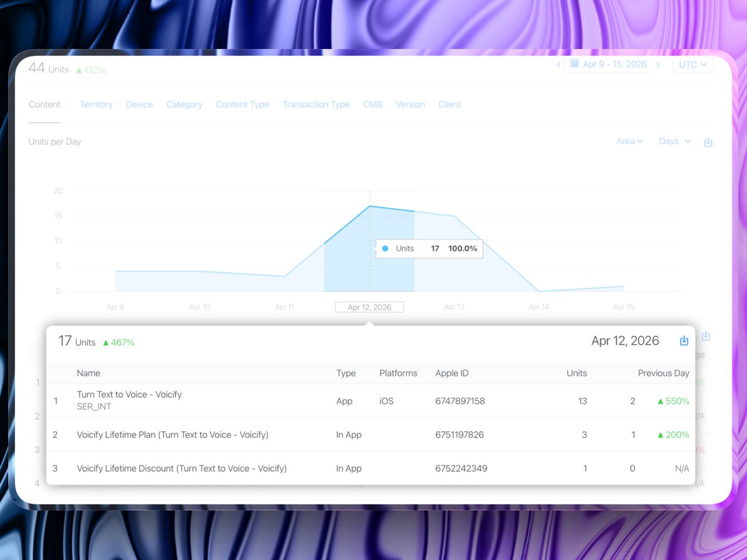Viewport: 747px width, 560px height.
Task: Open Turn Text to Voice - Voicify row
Action: pos(371,401)
